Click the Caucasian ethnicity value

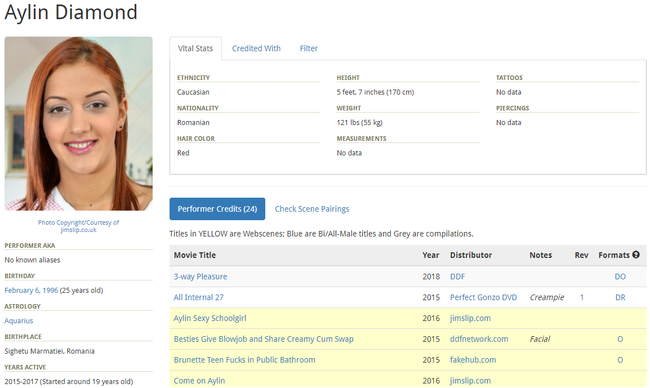(x=193, y=92)
